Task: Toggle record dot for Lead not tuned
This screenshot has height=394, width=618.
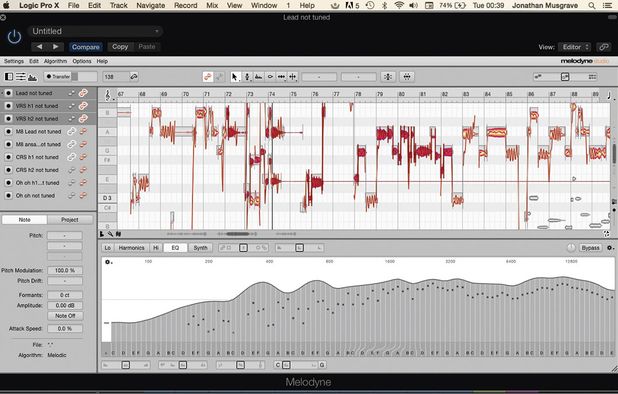Action: coord(8,93)
